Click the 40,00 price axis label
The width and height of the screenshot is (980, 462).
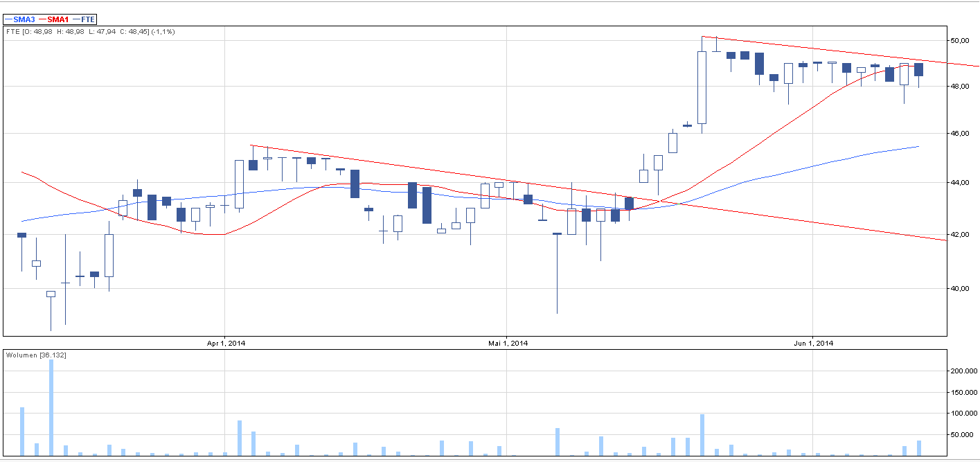tap(959, 288)
